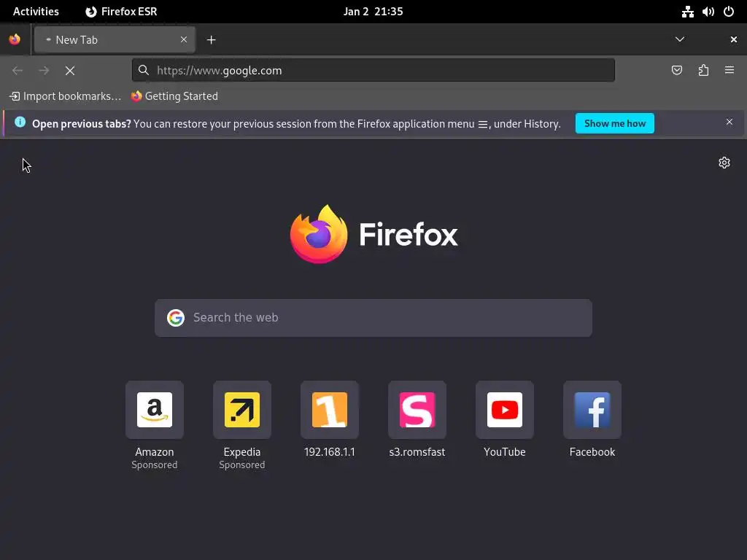The image size is (747, 560).
Task: Close the Firefox window with the X
Action: [x=734, y=39]
